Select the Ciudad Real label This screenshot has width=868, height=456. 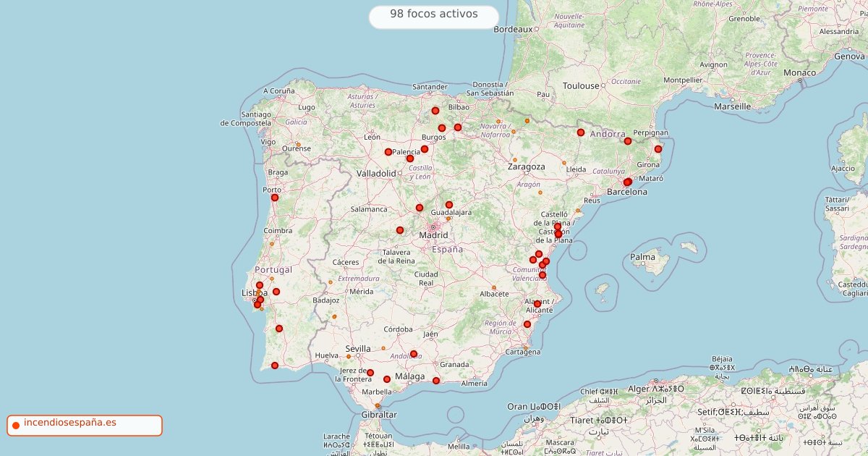(426, 279)
